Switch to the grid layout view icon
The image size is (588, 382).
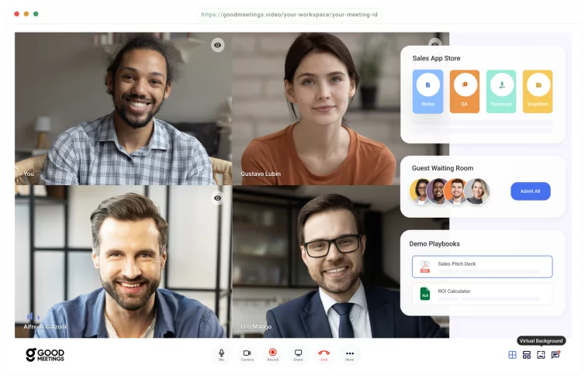(x=512, y=355)
